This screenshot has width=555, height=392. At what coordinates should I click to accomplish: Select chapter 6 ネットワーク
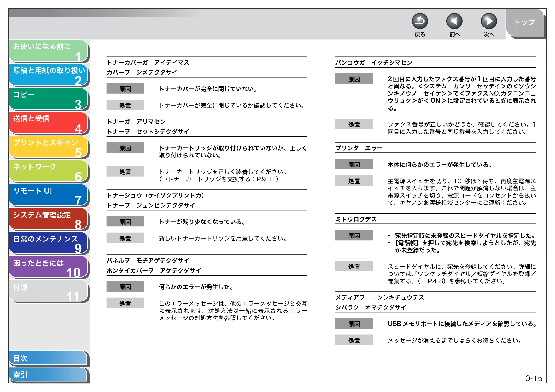(x=49, y=171)
